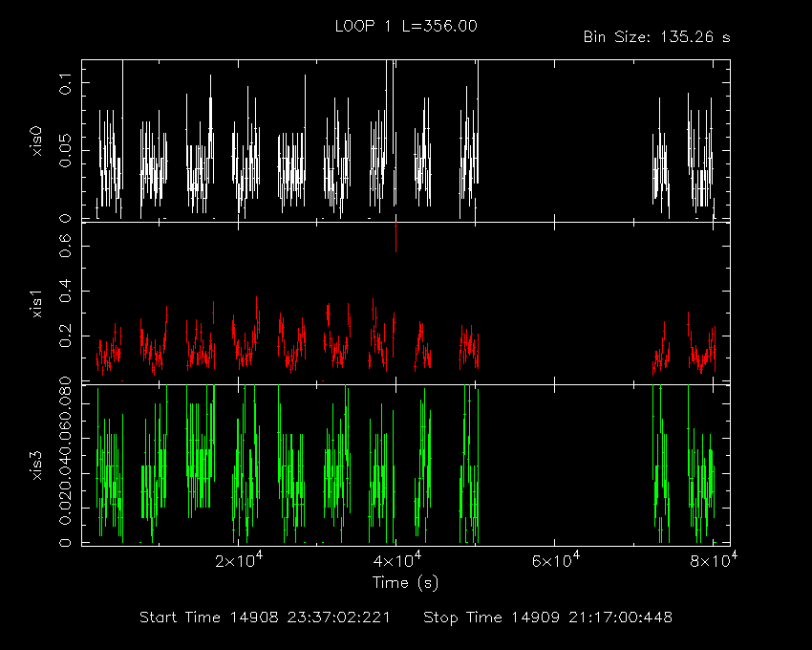Click the '0.1' tick label on xis0 axis
812x650 pixels.
coord(65,83)
